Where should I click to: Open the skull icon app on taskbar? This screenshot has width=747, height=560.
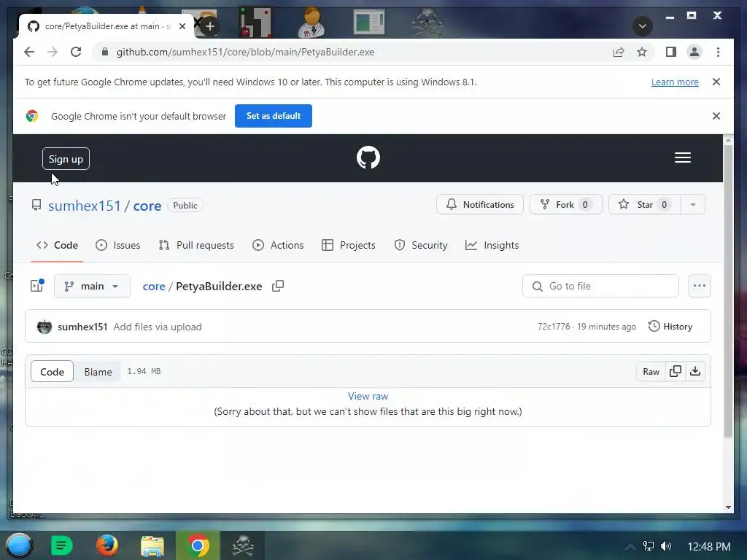coord(242,545)
